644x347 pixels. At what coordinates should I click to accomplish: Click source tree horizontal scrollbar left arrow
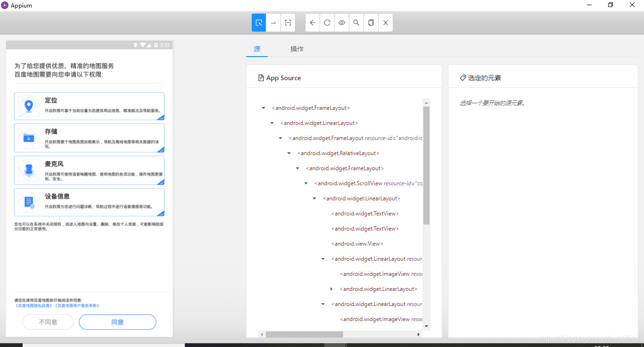tap(262, 334)
